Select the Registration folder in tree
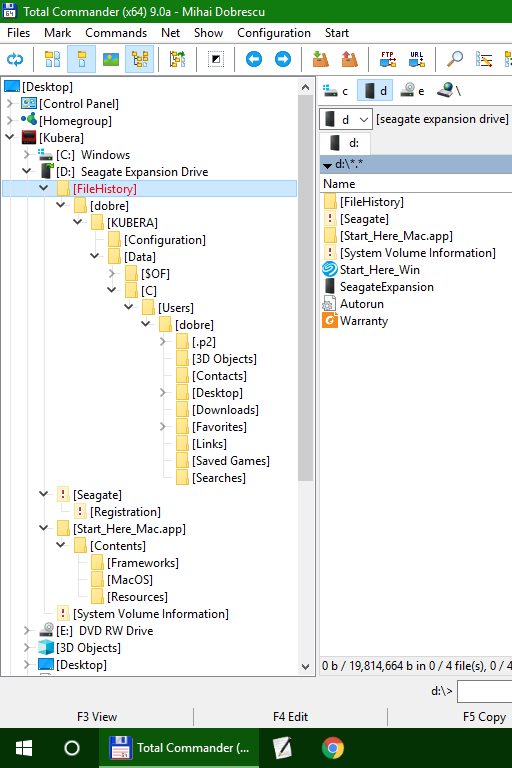This screenshot has width=512, height=768. tap(125, 512)
